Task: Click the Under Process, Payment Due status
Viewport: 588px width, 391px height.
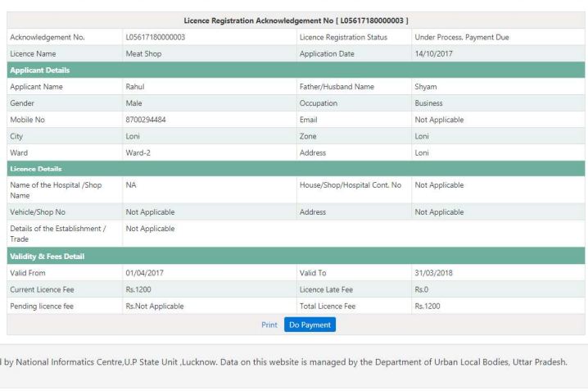Action: point(463,37)
